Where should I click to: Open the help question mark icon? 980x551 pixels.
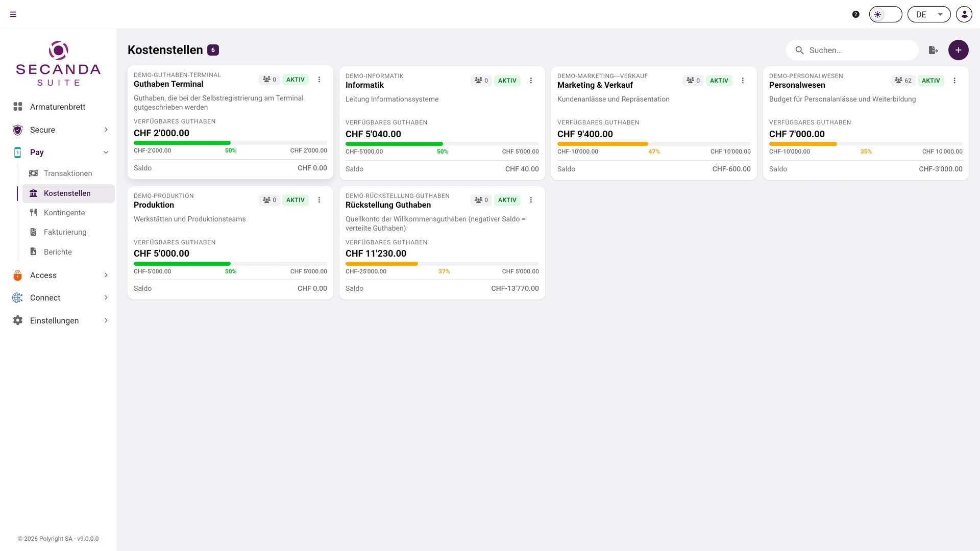point(856,14)
